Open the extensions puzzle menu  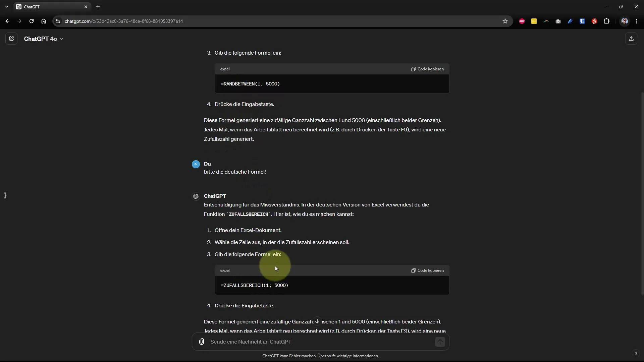(x=606, y=21)
